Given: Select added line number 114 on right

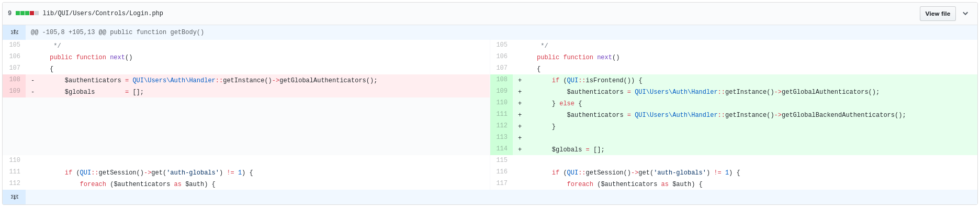Looking at the screenshot, I should tap(502, 149).
